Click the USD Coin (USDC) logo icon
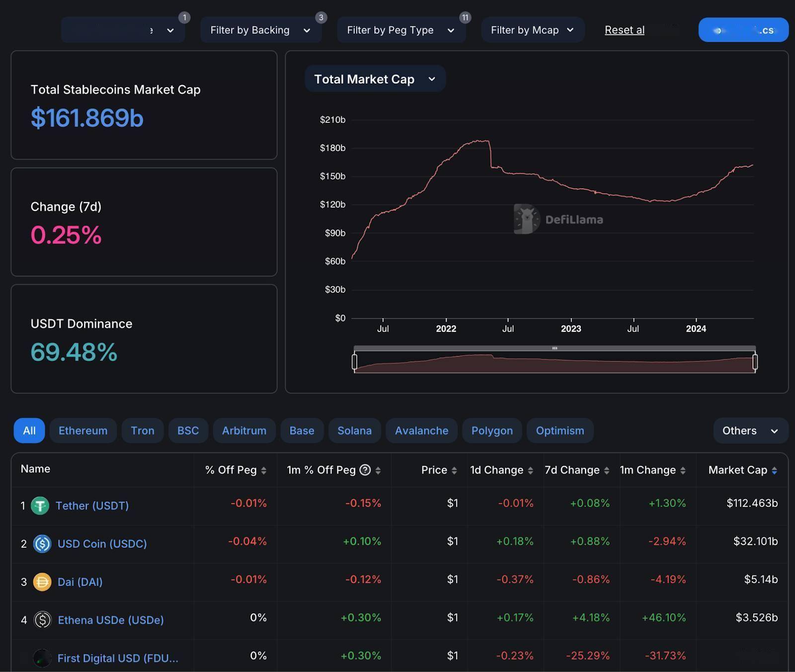The image size is (795, 672). pos(42,544)
